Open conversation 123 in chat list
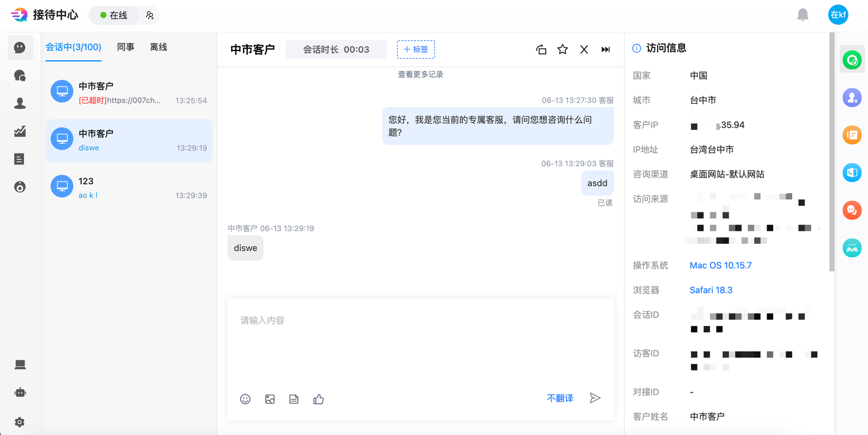This screenshot has width=868, height=435. (x=129, y=188)
